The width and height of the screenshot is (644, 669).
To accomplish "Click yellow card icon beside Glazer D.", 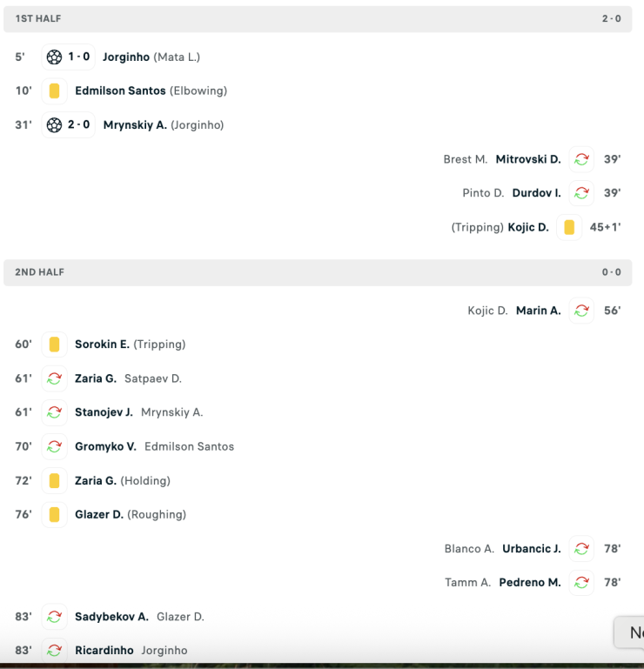I will point(54,514).
